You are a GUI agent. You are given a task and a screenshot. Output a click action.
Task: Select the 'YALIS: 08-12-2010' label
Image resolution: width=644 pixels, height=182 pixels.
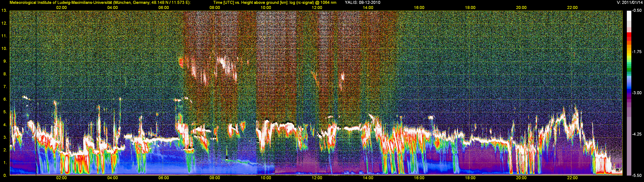(363, 3)
